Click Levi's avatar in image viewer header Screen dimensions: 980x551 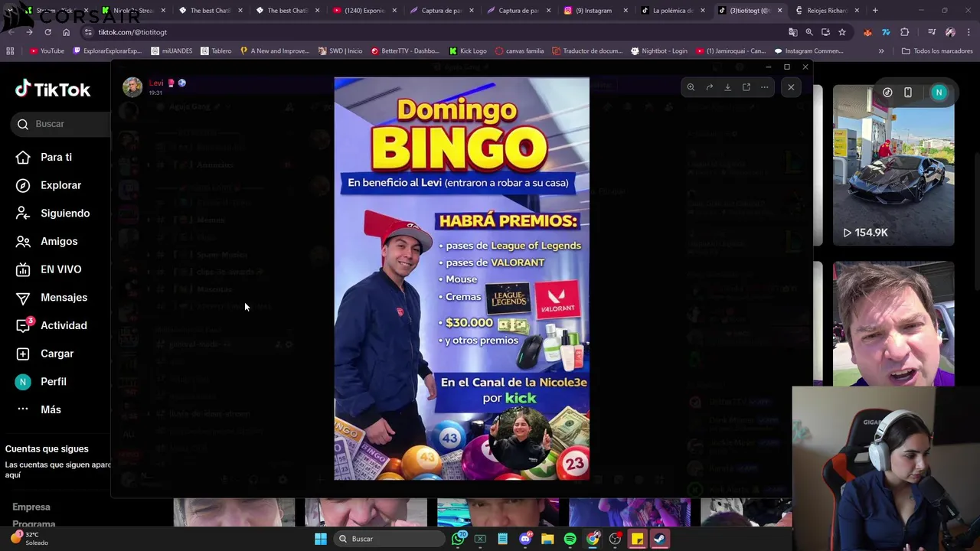[x=132, y=86]
